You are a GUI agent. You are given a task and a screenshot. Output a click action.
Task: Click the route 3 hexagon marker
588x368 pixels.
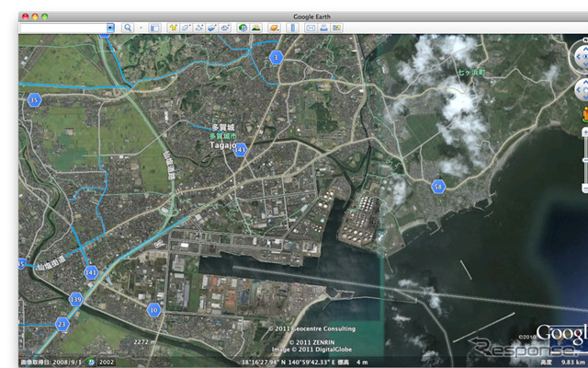pos(276,57)
